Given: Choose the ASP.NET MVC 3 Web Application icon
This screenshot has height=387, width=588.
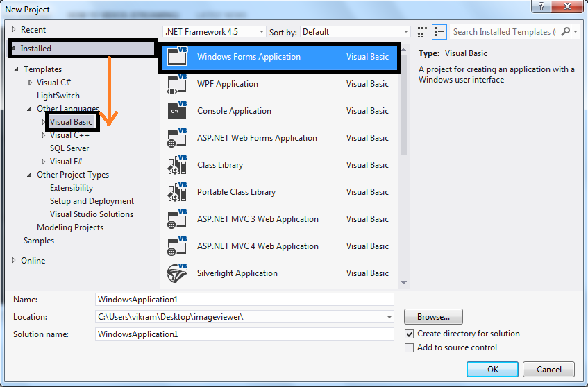Looking at the screenshot, I should pyautogui.click(x=177, y=218).
